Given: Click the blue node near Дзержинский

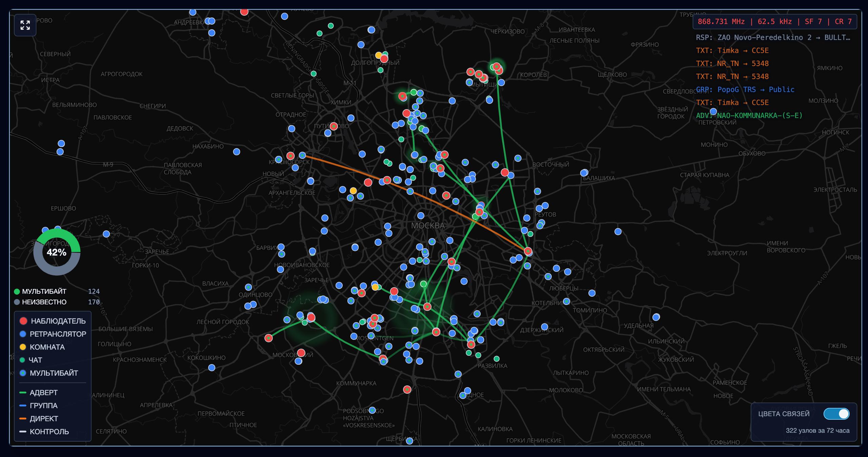Looking at the screenshot, I should (545, 327).
